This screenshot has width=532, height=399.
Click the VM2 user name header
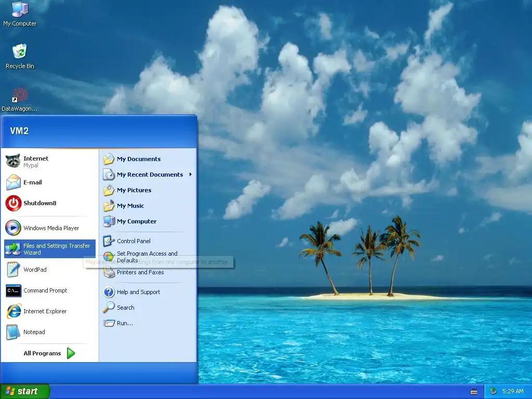[19, 131]
